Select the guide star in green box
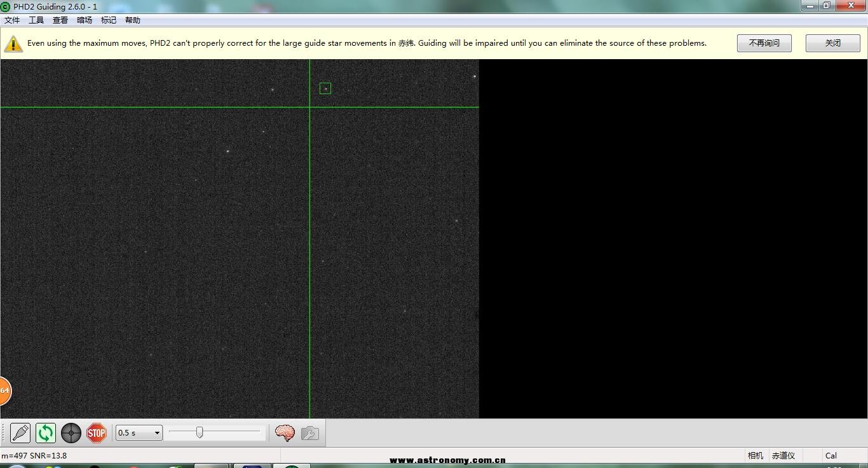The width and height of the screenshot is (868, 468). click(325, 88)
